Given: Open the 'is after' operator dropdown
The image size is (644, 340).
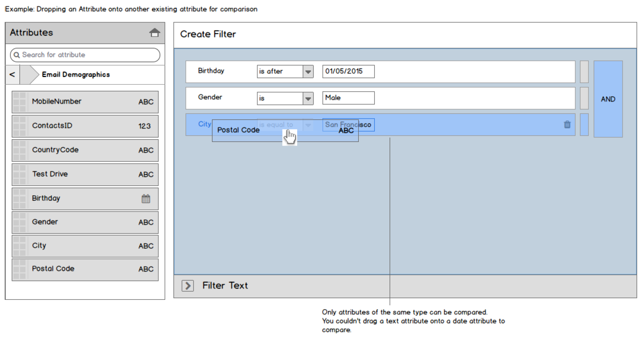Looking at the screenshot, I should point(308,72).
